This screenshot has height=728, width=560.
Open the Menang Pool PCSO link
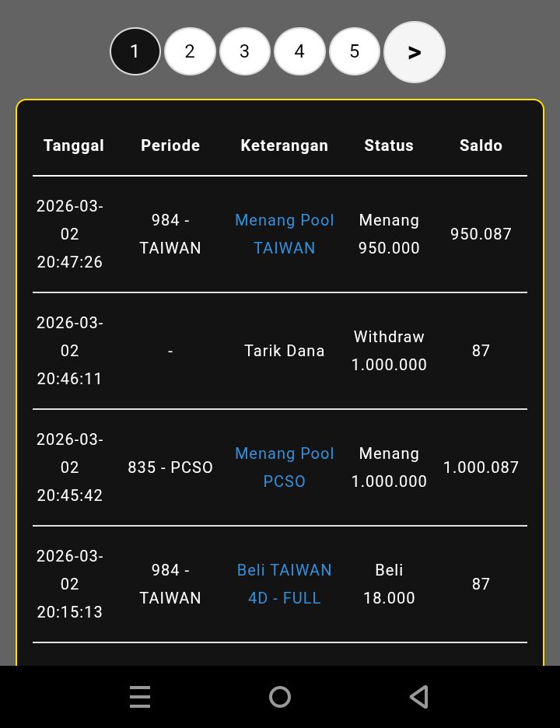(285, 467)
